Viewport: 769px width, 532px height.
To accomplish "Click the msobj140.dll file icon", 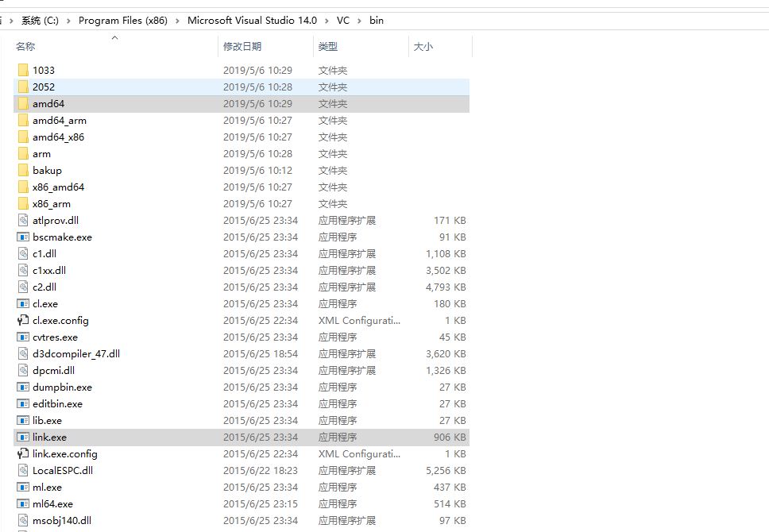I will 23,520.
